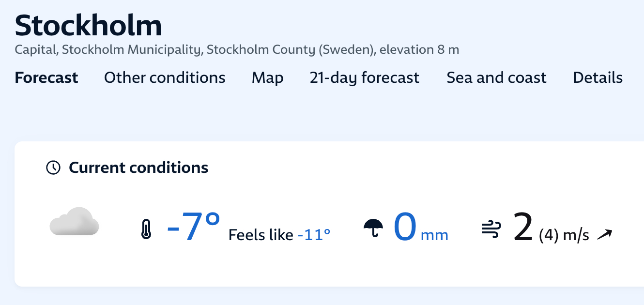Click the clock icon beside Current conditions
Viewport: 644px width, 305px height.
click(53, 168)
